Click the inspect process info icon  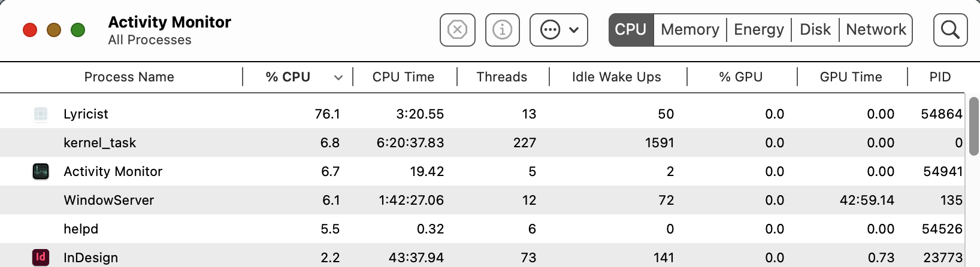[x=502, y=30]
